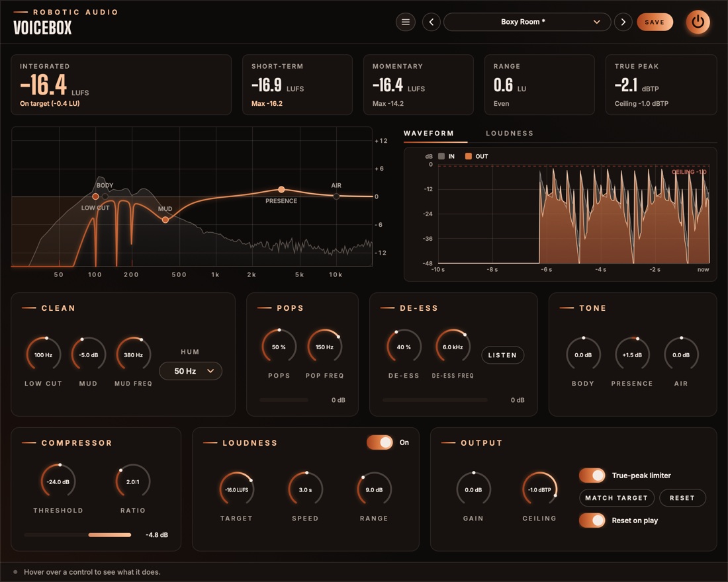Screen dimensions: 728x582
Task: Click the Output Ceiling -1.0 dBTP knob
Action: click(539, 489)
